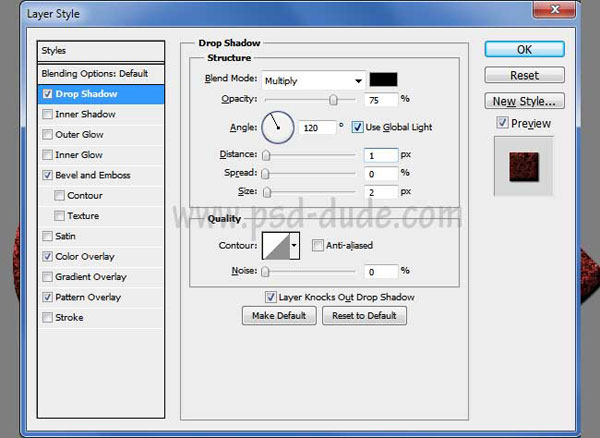Click the angle dial control

click(278, 127)
